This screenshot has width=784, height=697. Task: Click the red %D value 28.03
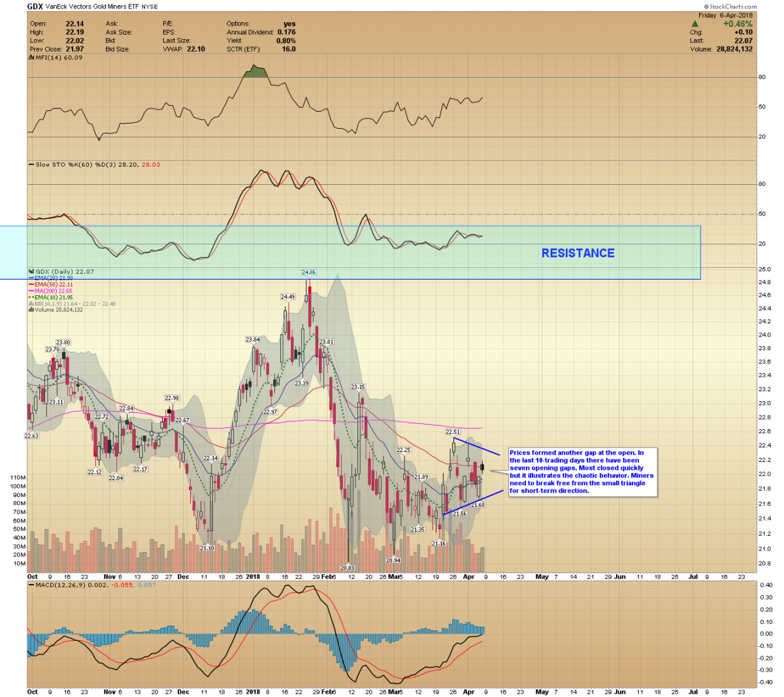point(151,165)
